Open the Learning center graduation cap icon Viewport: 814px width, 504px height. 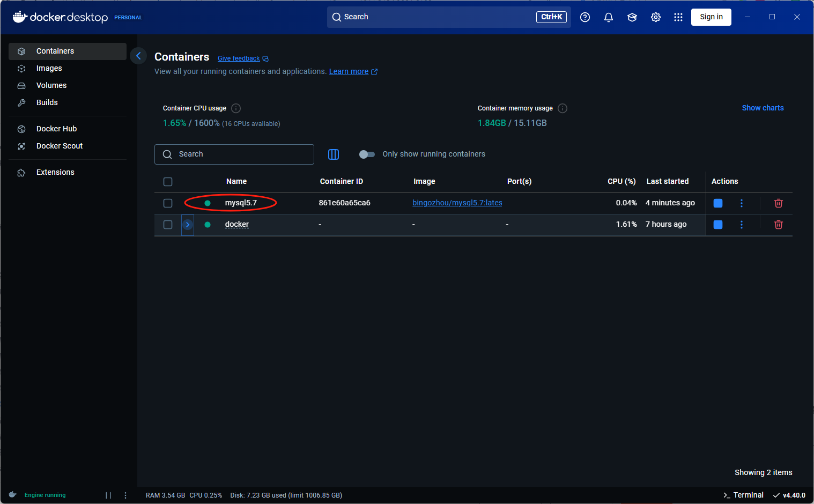[632, 17]
